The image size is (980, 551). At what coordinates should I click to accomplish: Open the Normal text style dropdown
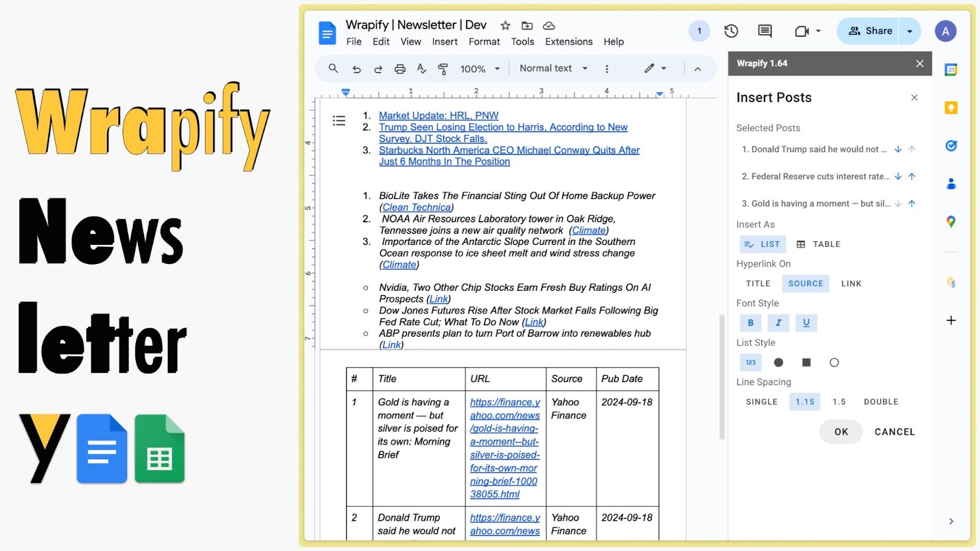[554, 69]
